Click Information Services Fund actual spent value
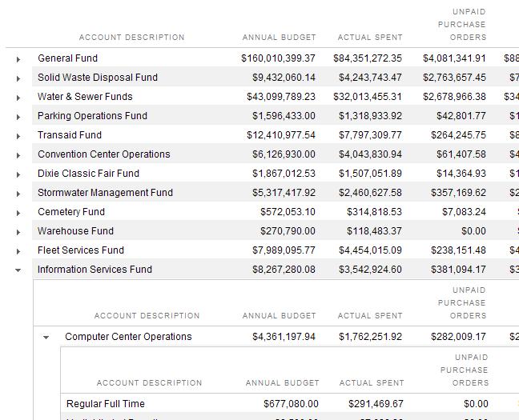The image size is (519, 420). [x=370, y=270]
